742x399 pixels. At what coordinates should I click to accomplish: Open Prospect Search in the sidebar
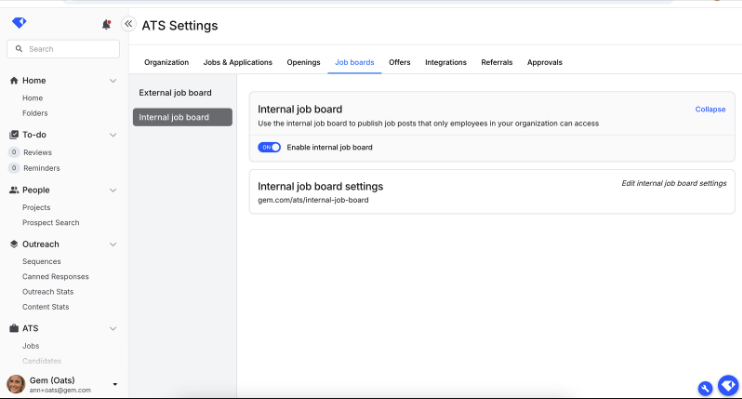tap(51, 222)
